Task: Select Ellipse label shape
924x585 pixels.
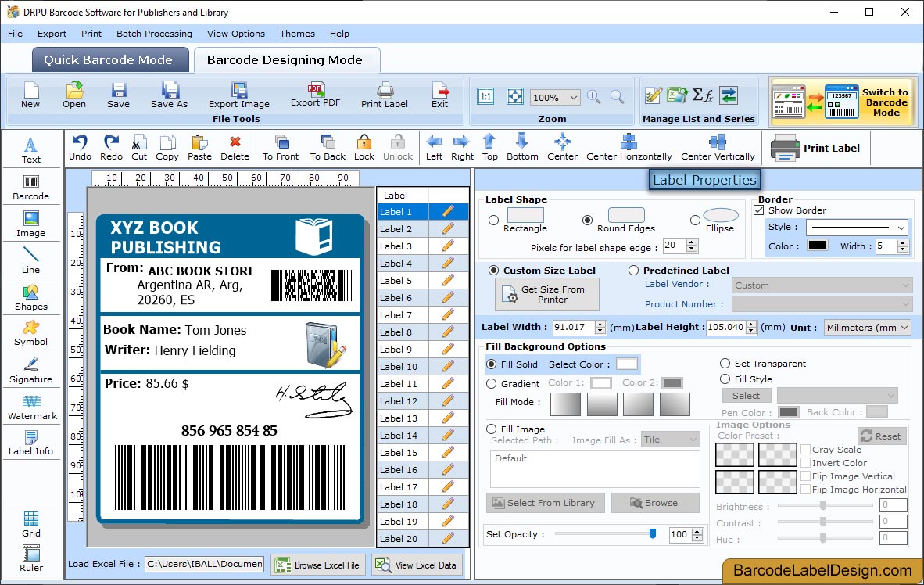Action: click(696, 220)
